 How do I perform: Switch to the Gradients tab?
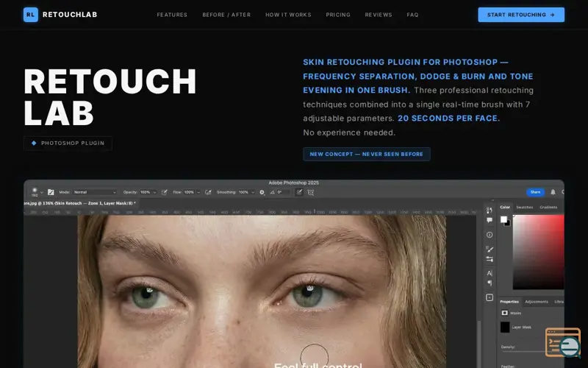[x=548, y=208]
